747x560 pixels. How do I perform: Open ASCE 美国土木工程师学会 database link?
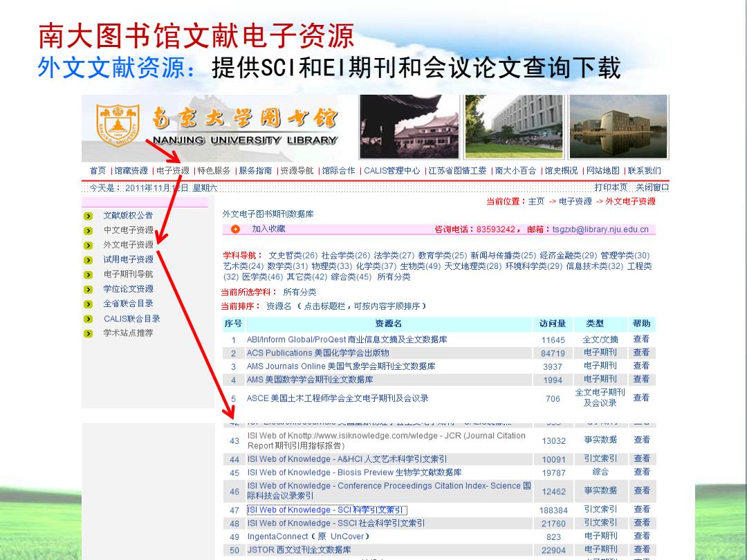click(x=338, y=398)
